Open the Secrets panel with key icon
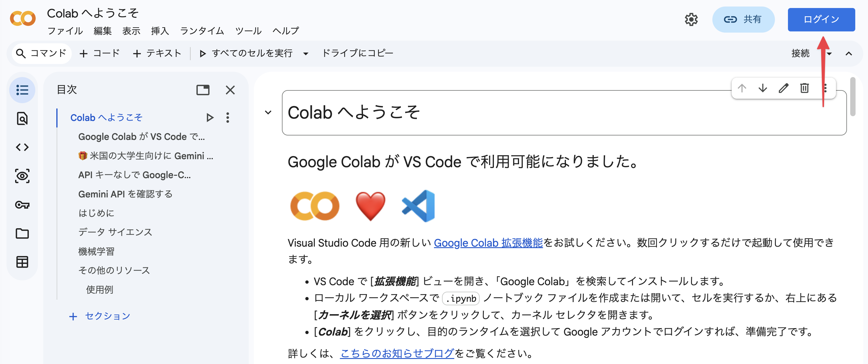 [x=22, y=205]
